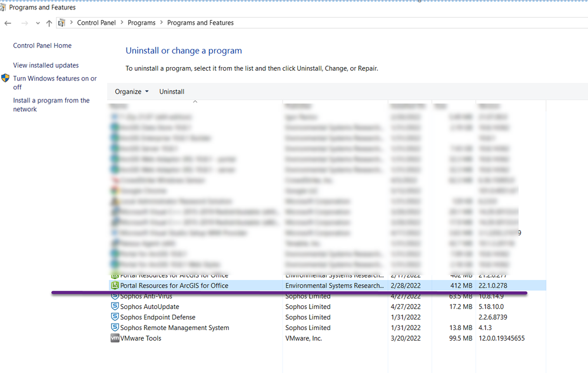Click the 2/28/2022 install date cell
The height and width of the screenshot is (373, 588).
(406, 285)
